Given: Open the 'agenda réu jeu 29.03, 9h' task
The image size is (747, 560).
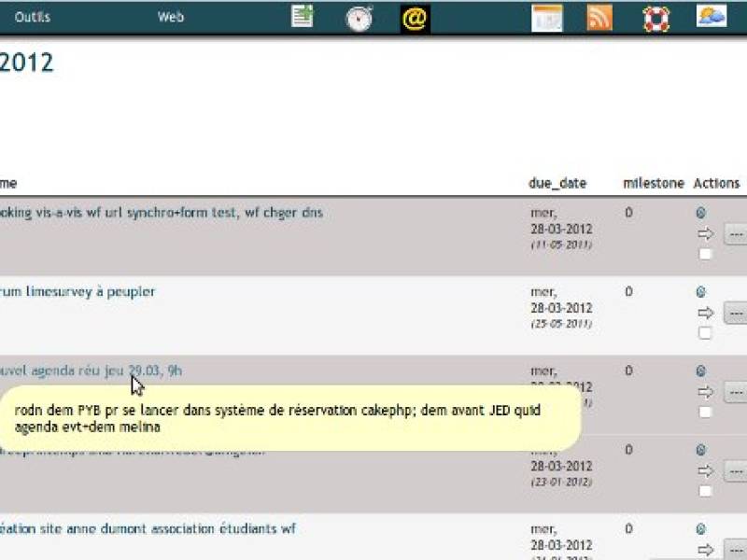Looking at the screenshot, I should (x=91, y=371).
